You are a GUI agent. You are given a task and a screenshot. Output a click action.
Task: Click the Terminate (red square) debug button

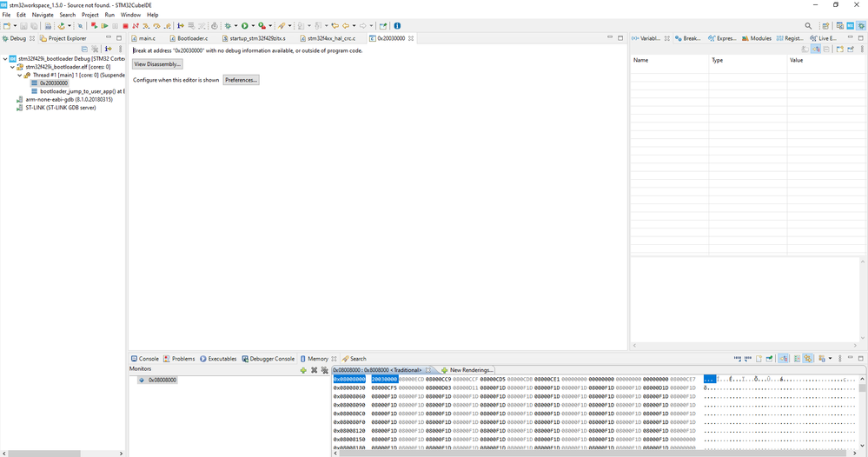point(125,26)
